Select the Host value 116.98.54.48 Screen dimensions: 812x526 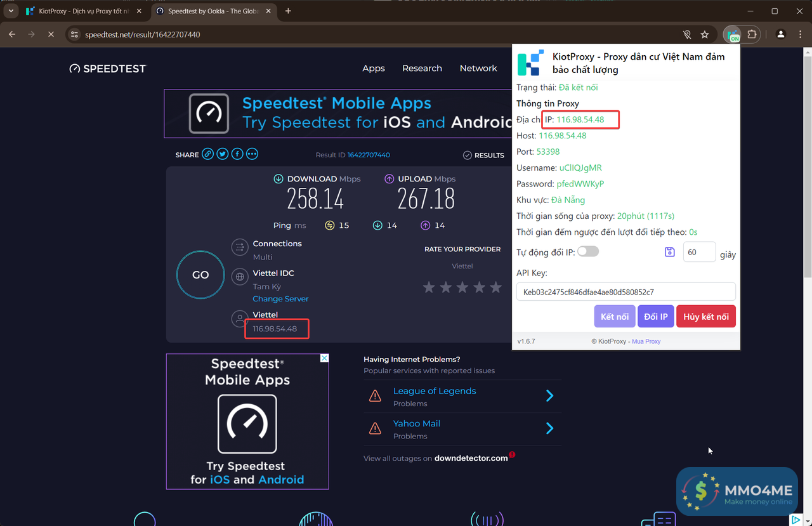click(563, 136)
